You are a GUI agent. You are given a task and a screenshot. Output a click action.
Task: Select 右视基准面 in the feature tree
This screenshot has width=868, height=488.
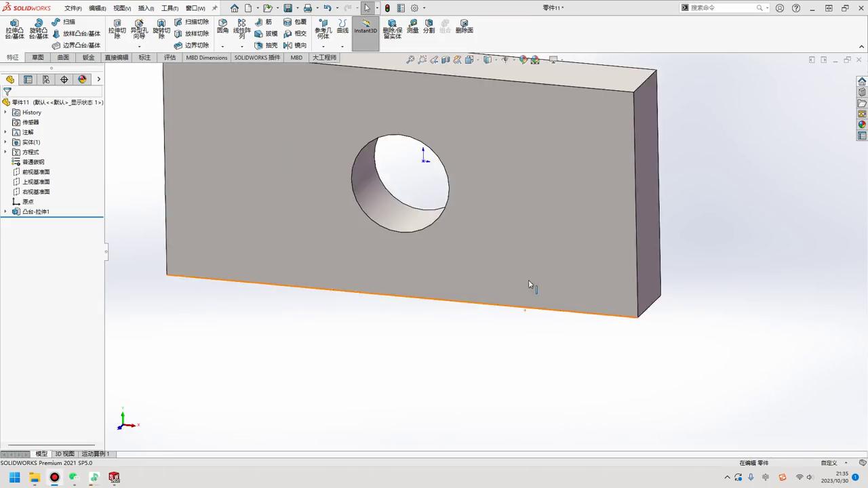35,191
